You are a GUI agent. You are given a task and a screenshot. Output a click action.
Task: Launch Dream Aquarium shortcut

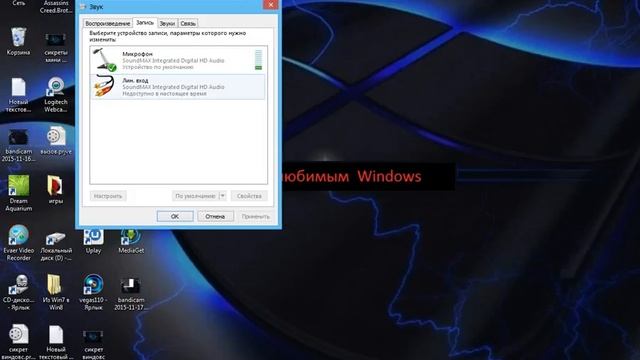tap(18, 193)
